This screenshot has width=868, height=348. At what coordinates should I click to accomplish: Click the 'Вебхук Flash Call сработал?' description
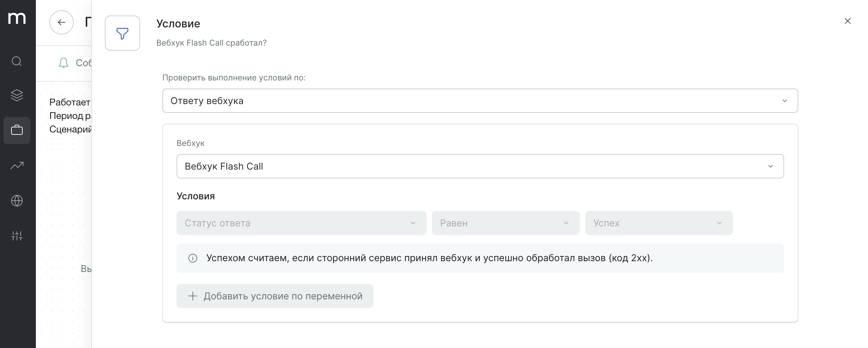[x=211, y=43]
